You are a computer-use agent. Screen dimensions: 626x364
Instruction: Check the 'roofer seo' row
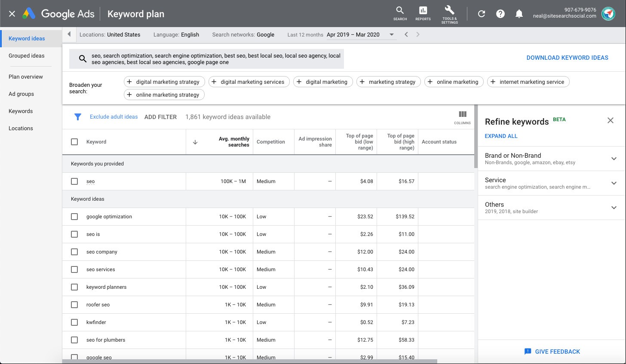(x=74, y=305)
